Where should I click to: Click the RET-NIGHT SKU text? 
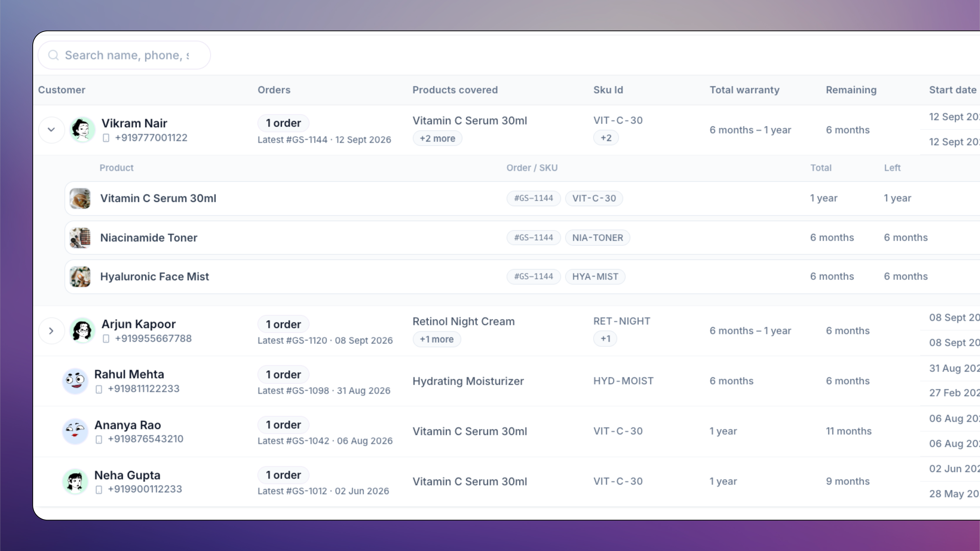pyautogui.click(x=622, y=321)
